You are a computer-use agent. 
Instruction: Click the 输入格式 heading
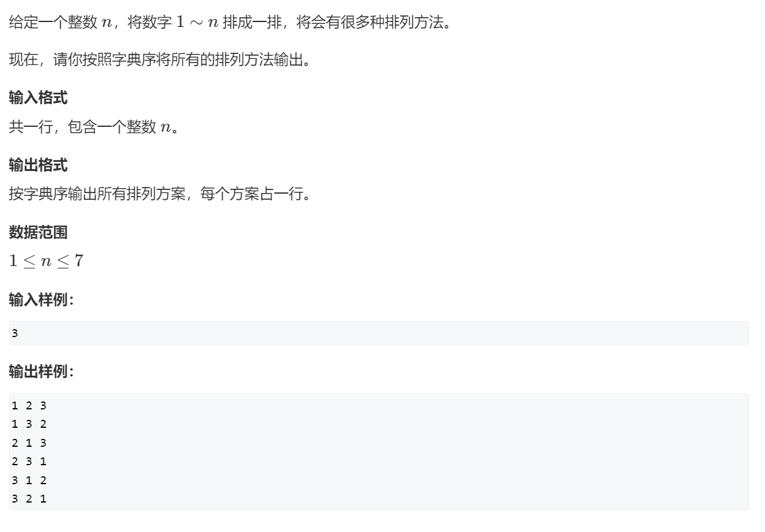(38, 97)
